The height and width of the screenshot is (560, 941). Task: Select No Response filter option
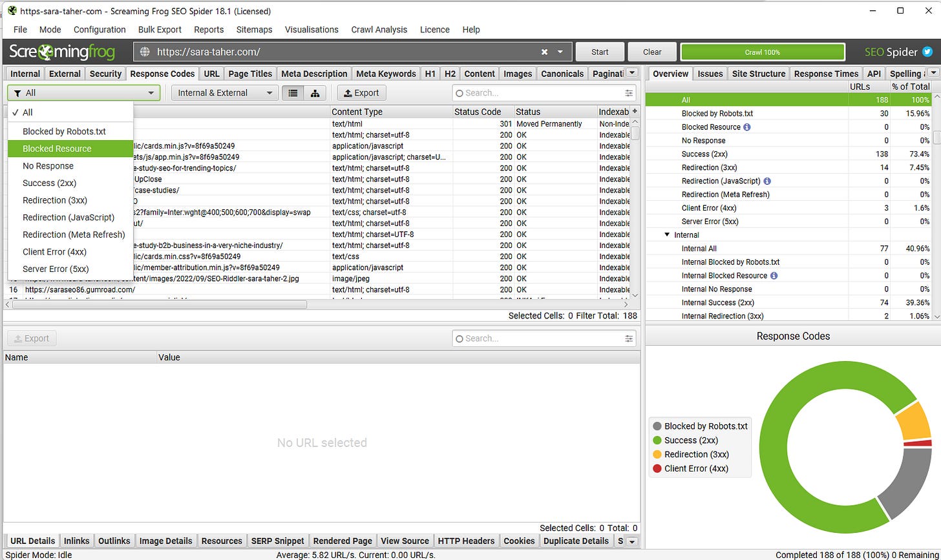click(70, 166)
